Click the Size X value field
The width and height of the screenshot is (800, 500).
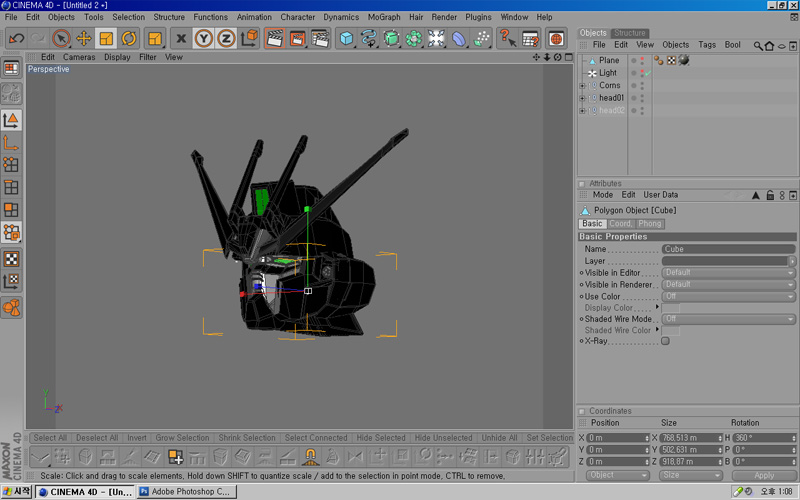click(x=691, y=438)
